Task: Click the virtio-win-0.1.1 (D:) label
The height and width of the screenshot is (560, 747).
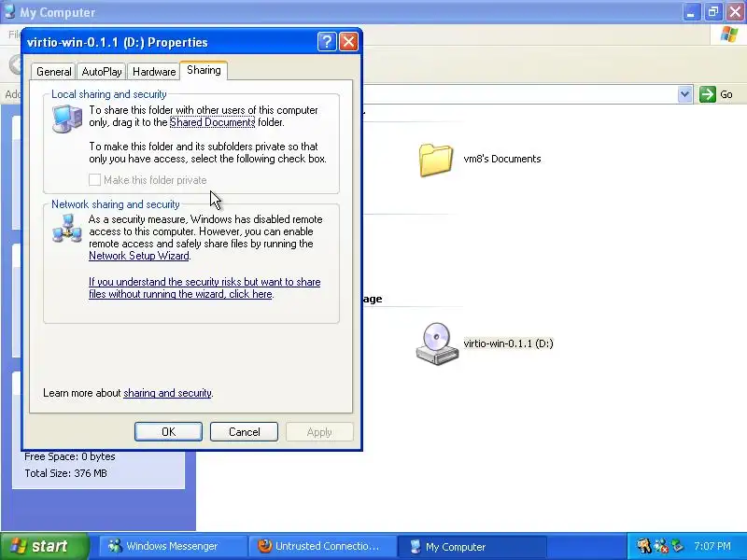Action: [508, 343]
